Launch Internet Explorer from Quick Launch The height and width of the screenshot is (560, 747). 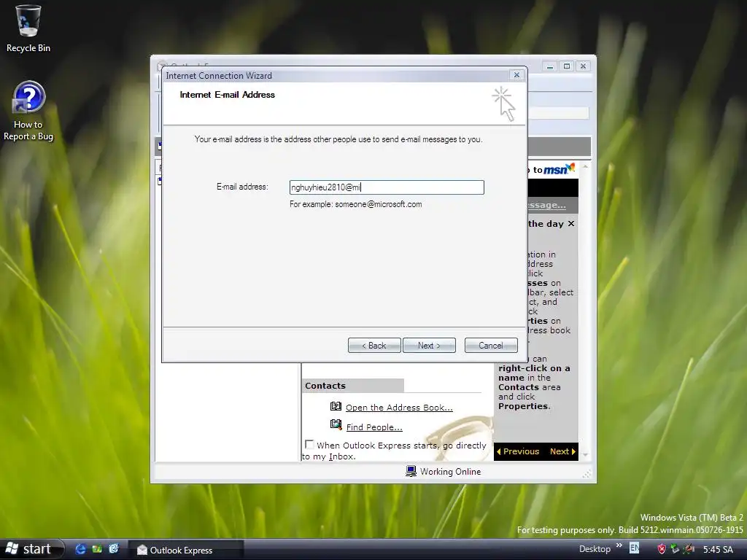click(80, 549)
